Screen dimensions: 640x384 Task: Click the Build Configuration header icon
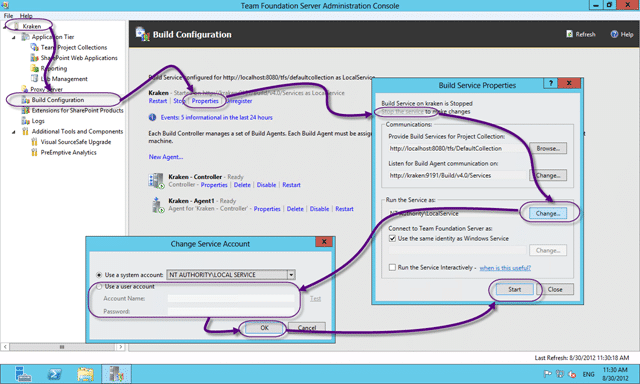point(142,34)
